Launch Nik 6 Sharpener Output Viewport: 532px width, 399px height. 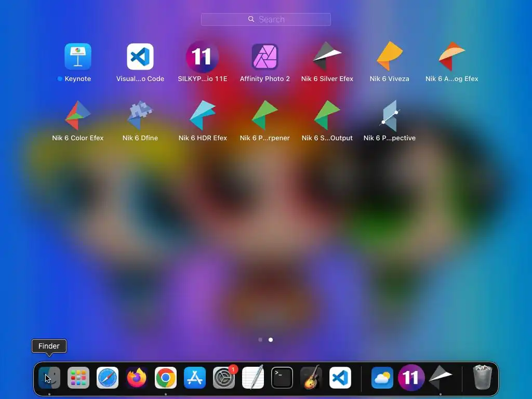[x=327, y=115]
